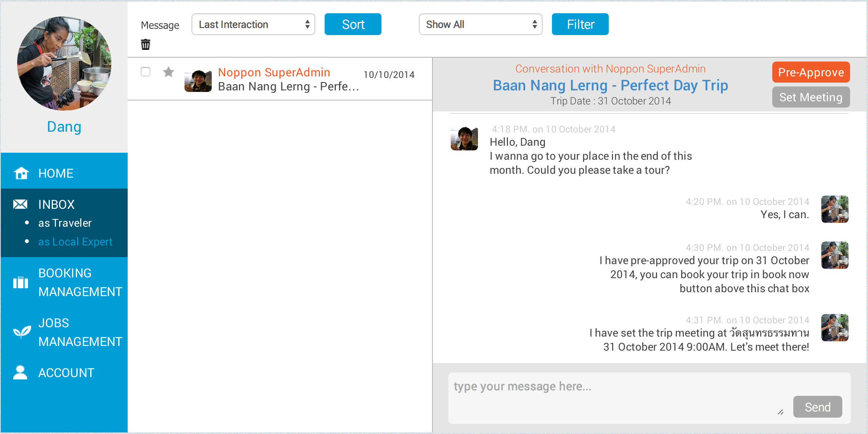Click Noppon's avatar beside Hello, Dang message
Screen dimensions: 868x434
pyautogui.click(x=464, y=138)
